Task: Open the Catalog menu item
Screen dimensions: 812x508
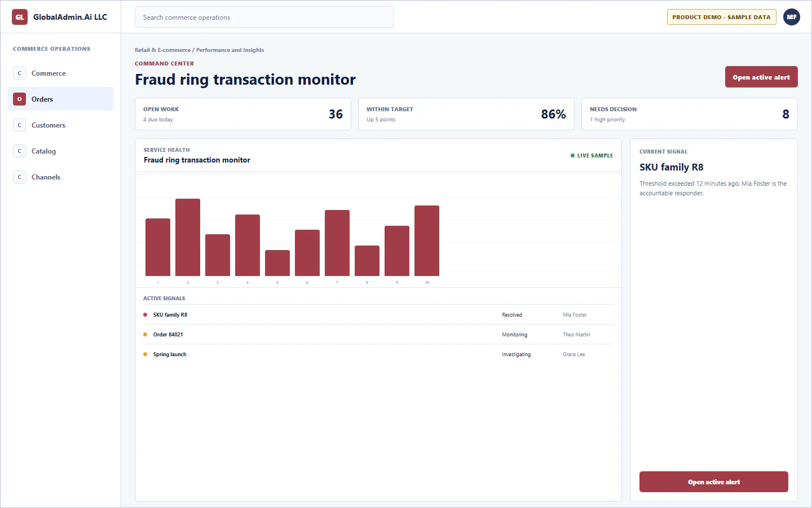Action: pyautogui.click(x=61, y=151)
